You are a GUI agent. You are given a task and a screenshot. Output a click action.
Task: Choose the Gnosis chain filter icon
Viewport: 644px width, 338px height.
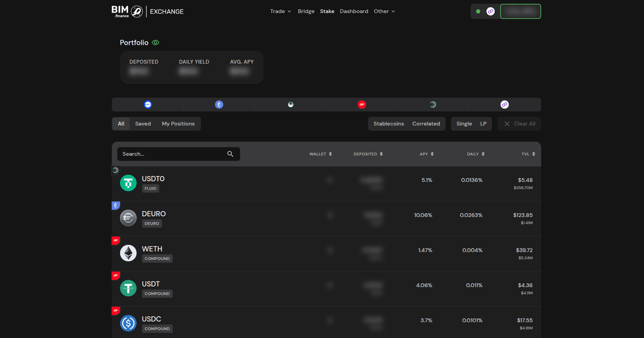(291, 105)
